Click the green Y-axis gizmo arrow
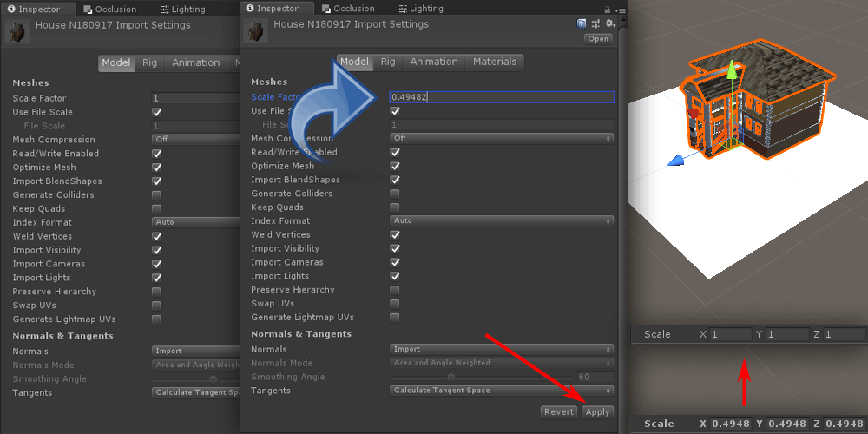The height and width of the screenshot is (434, 868). 732,71
